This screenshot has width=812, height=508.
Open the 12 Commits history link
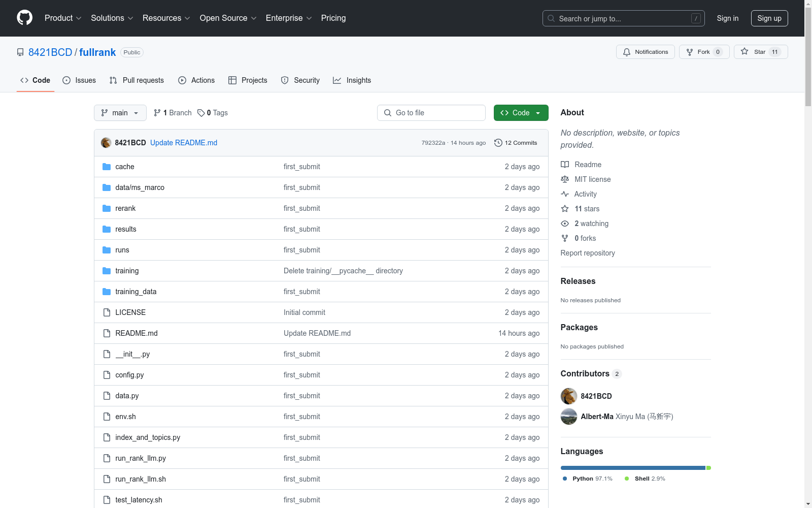pyautogui.click(x=516, y=143)
